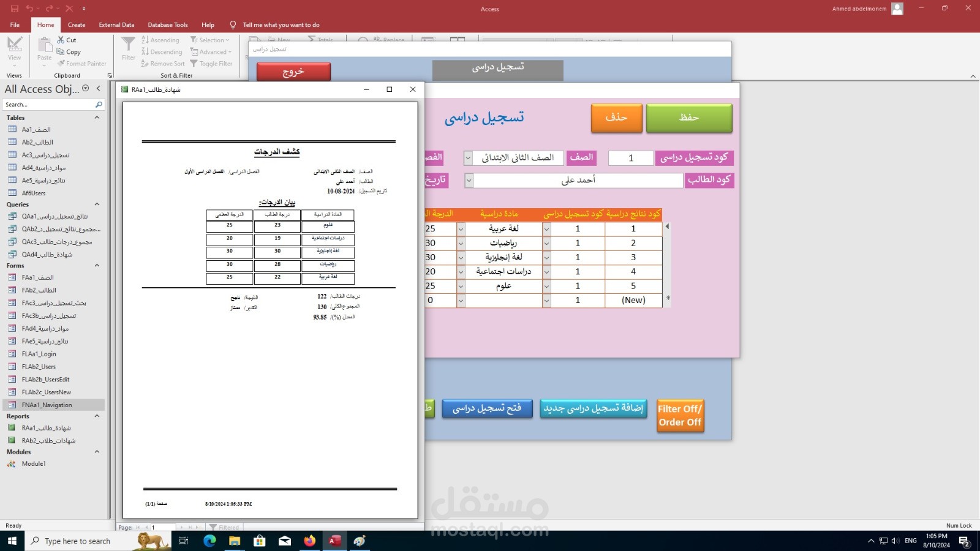Open Firefox from taskbar
This screenshot has width=980, height=551.
coord(310,541)
